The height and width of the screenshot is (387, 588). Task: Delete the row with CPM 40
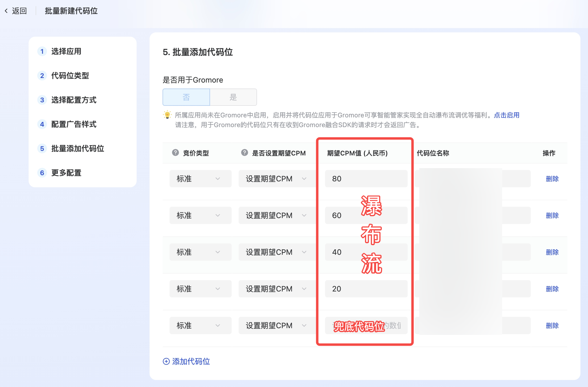coord(552,252)
